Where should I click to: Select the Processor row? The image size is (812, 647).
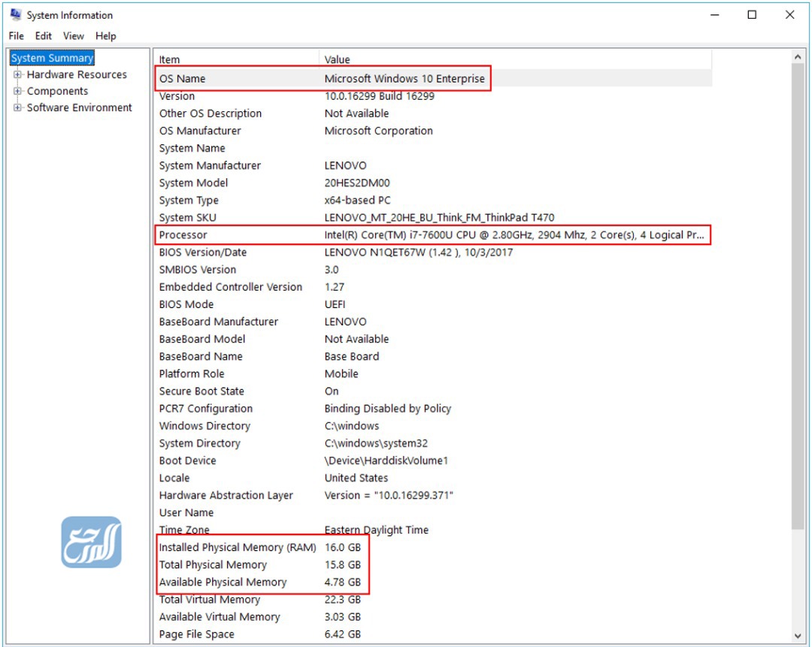(x=432, y=235)
